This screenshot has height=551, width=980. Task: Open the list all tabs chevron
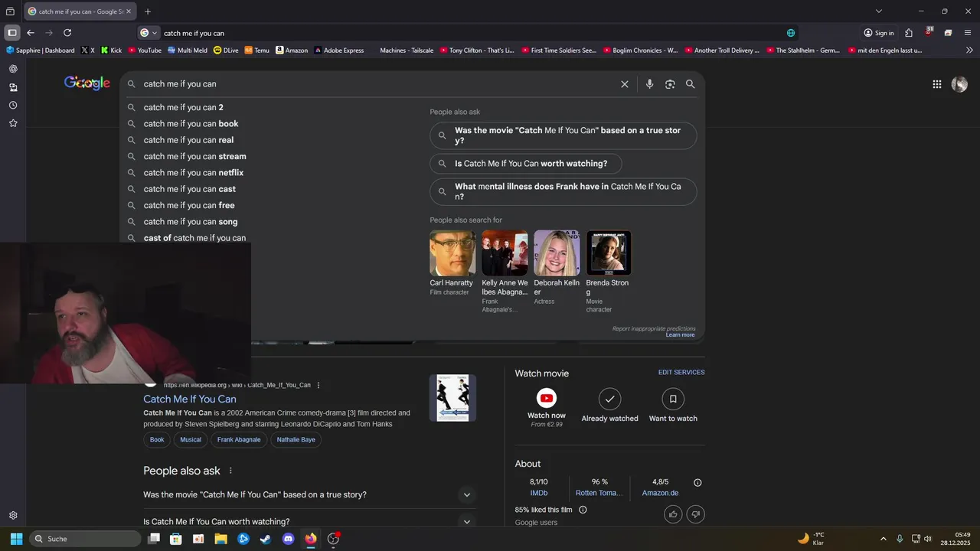click(879, 11)
